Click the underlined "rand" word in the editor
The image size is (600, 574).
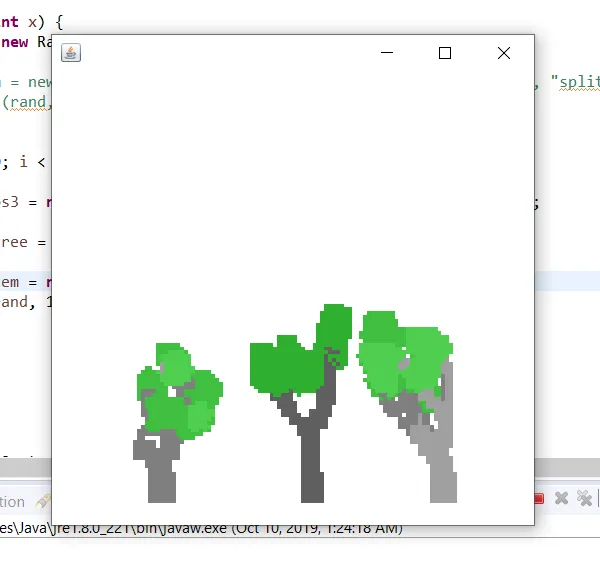29,102
